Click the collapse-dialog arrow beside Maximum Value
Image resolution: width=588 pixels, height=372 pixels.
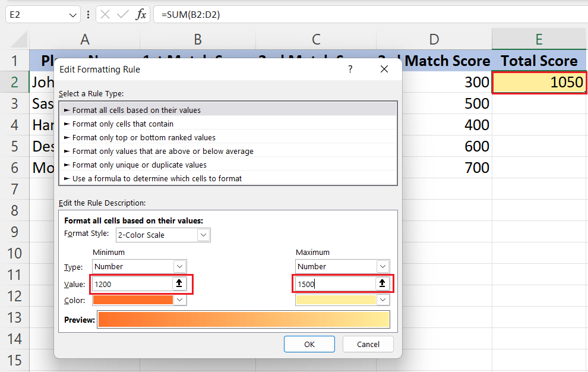pyautogui.click(x=382, y=283)
